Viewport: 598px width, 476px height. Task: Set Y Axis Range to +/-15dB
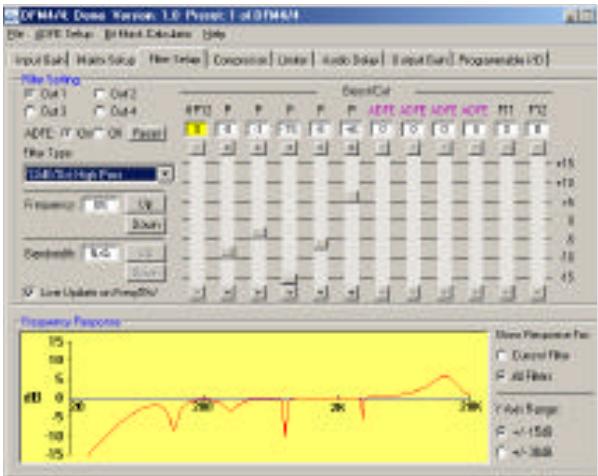pyautogui.click(x=502, y=432)
